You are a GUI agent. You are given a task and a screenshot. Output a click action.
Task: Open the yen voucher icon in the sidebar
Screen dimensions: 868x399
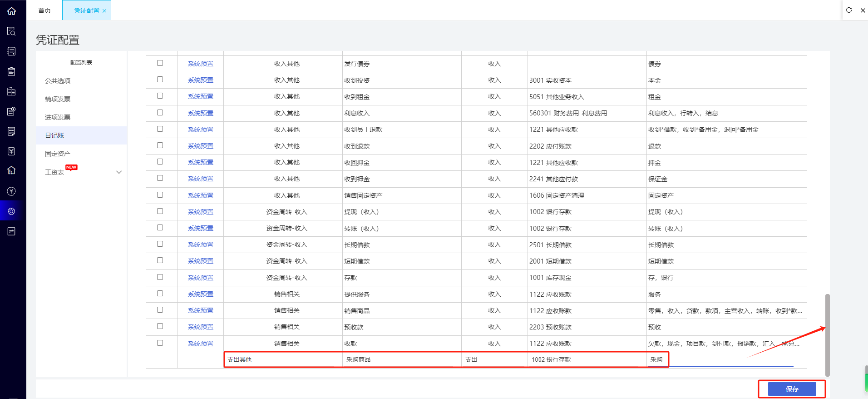coord(11,151)
